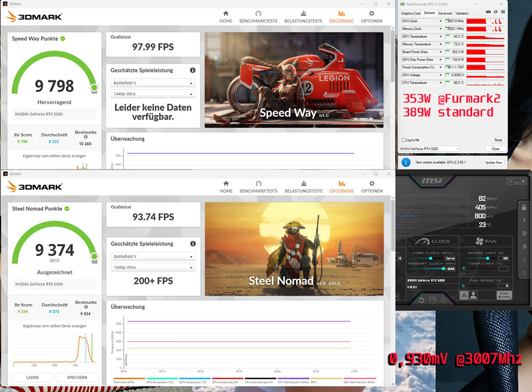Select Afterburner profile slot 1
The width and height of the screenshot is (532, 392).
coord(524,220)
